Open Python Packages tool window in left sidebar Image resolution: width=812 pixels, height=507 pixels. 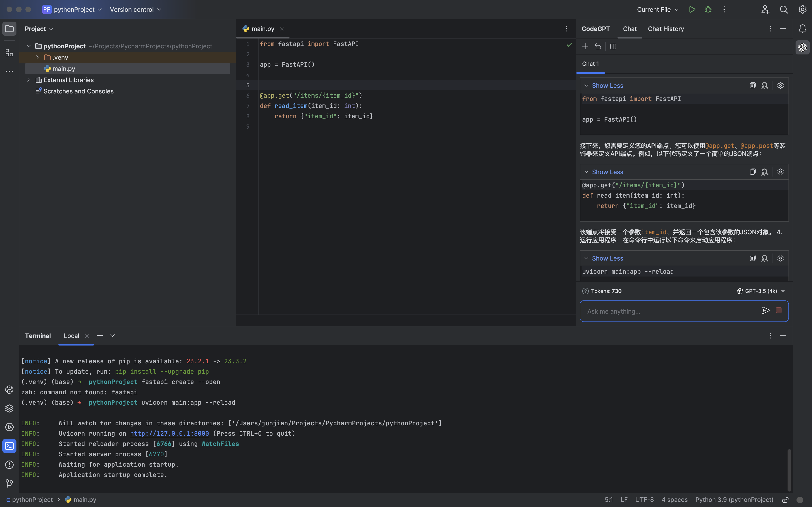[x=9, y=408]
